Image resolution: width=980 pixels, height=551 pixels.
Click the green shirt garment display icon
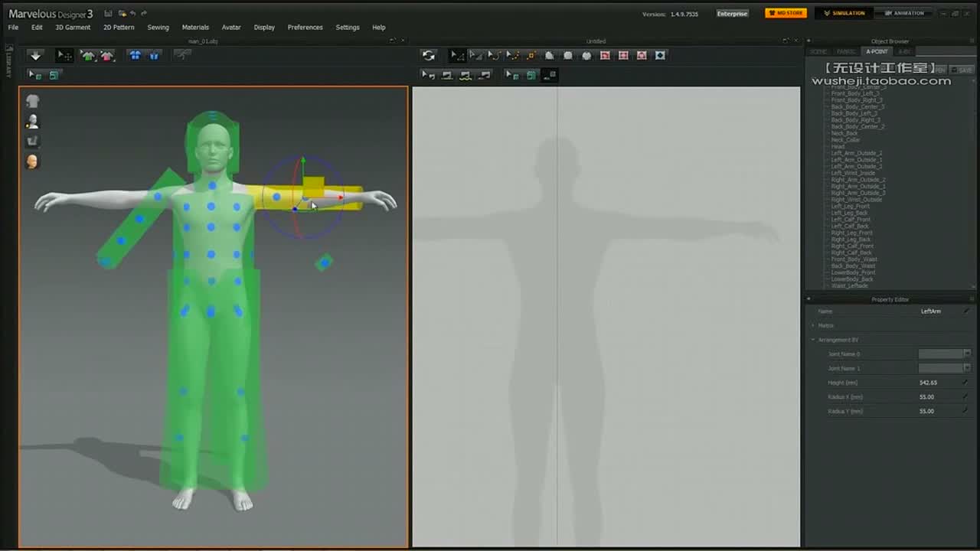(x=88, y=55)
